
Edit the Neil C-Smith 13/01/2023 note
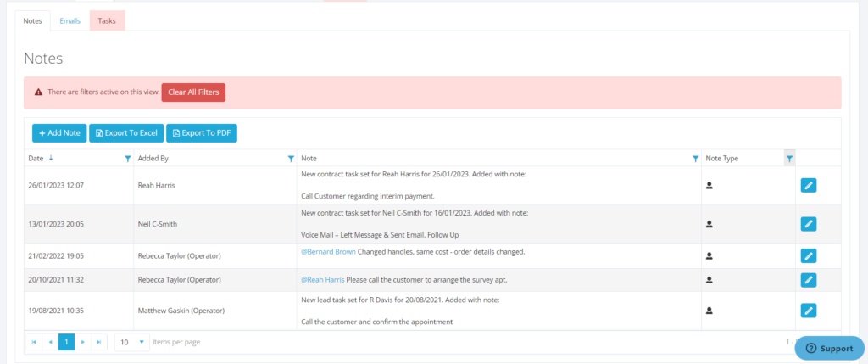pyautogui.click(x=808, y=224)
